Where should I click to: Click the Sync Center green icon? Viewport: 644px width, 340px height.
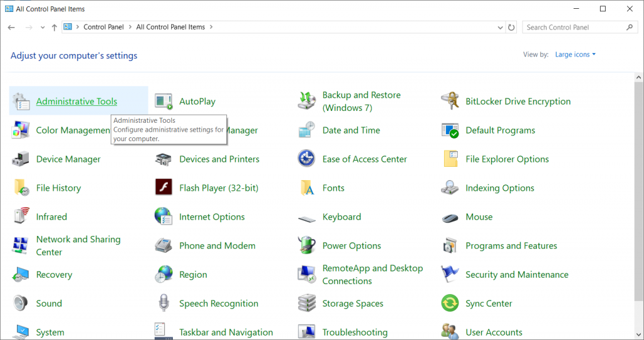(x=450, y=303)
